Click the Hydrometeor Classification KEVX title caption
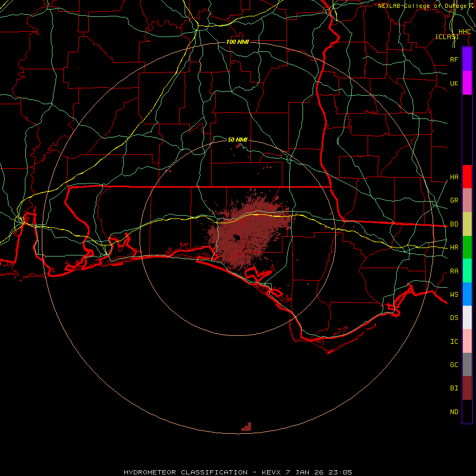This screenshot has width=476, height=476. pos(238,472)
